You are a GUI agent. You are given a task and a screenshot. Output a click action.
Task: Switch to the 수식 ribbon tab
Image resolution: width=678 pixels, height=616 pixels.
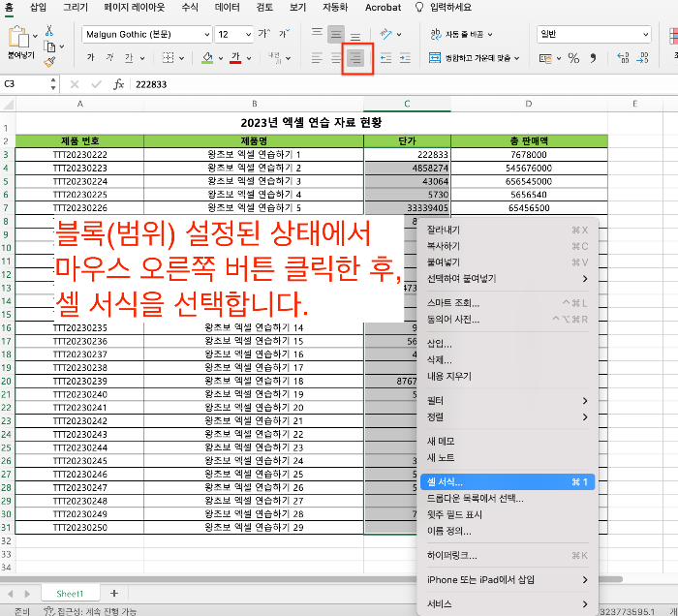point(190,8)
